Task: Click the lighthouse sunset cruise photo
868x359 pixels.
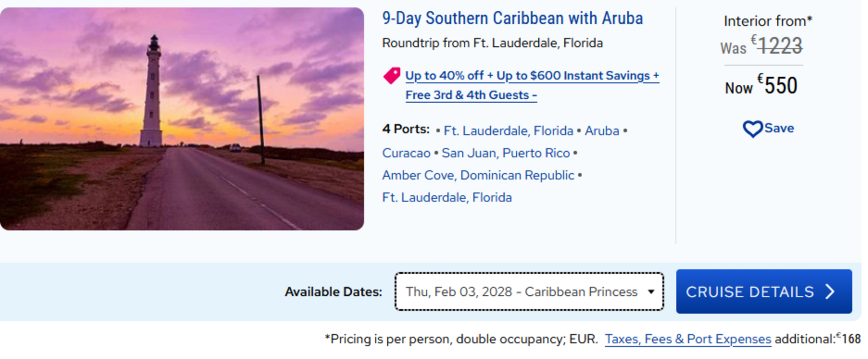Action: 182,119
